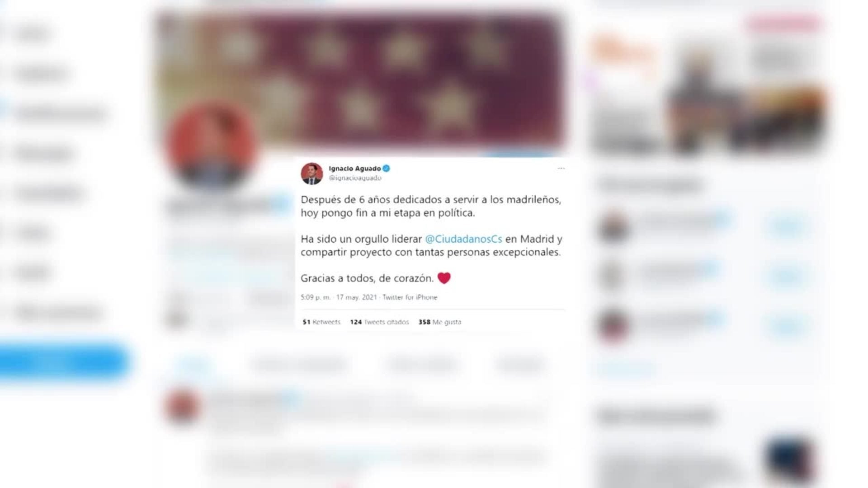Image resolution: width=868 pixels, height=488 pixels.
Task: Click the third suggested account's blurred avatar
Action: (613, 325)
